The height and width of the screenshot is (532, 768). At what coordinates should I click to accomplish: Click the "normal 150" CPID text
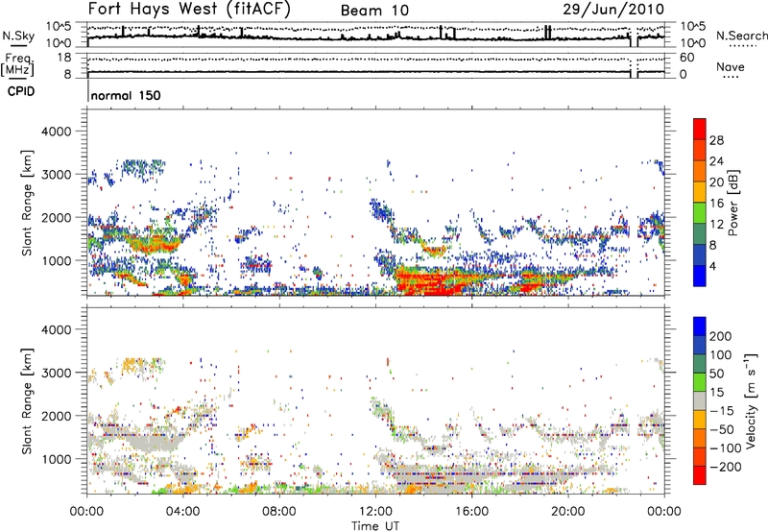click(126, 95)
